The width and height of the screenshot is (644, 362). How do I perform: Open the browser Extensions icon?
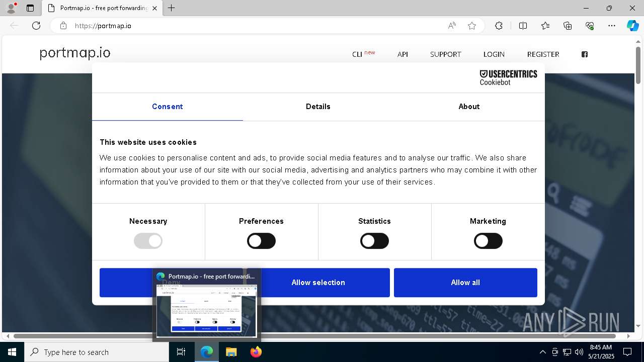pos(499,26)
